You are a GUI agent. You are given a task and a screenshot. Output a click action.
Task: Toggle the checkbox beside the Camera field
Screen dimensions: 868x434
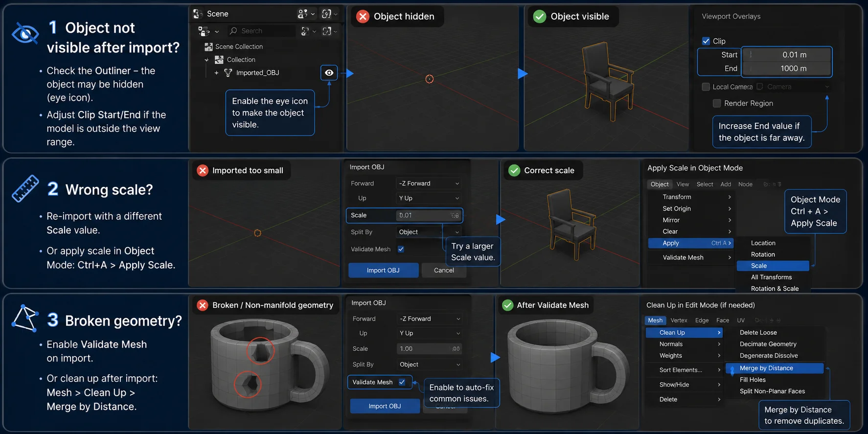pos(760,87)
